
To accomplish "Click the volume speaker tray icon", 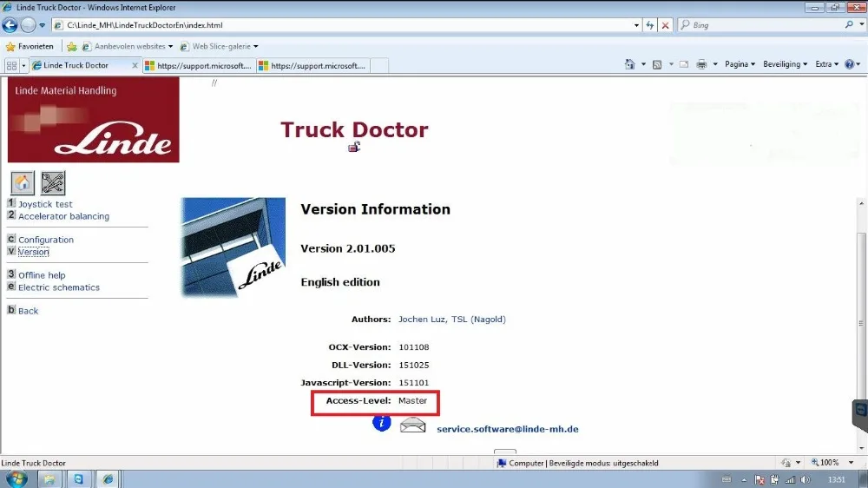I will click(x=806, y=479).
